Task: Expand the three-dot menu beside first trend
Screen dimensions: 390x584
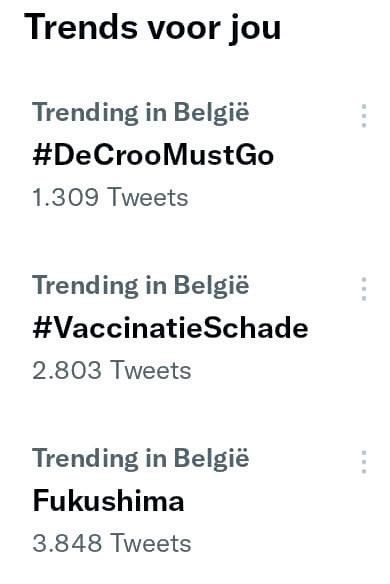Action: (x=364, y=116)
